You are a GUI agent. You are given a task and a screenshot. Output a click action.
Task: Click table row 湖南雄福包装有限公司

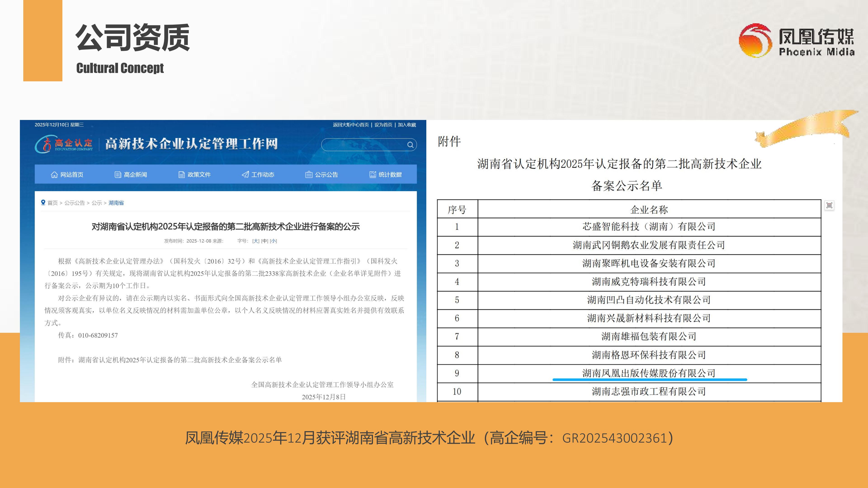[629, 337]
